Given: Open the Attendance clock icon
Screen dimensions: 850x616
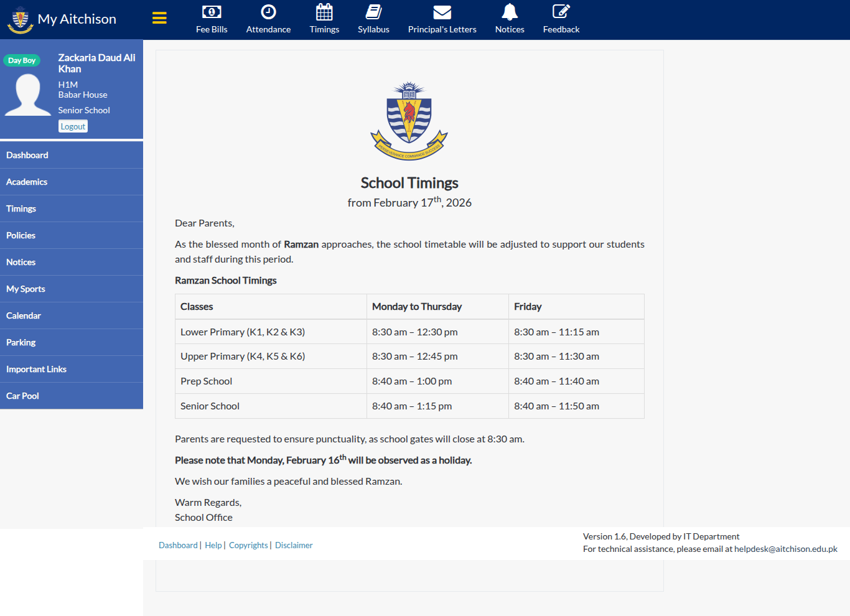Looking at the screenshot, I should point(268,12).
